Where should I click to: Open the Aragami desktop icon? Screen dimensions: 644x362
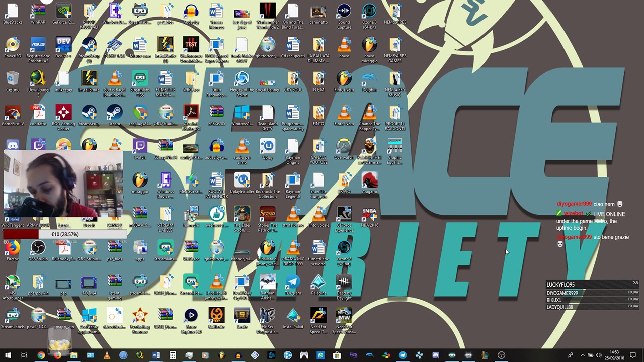point(369,183)
